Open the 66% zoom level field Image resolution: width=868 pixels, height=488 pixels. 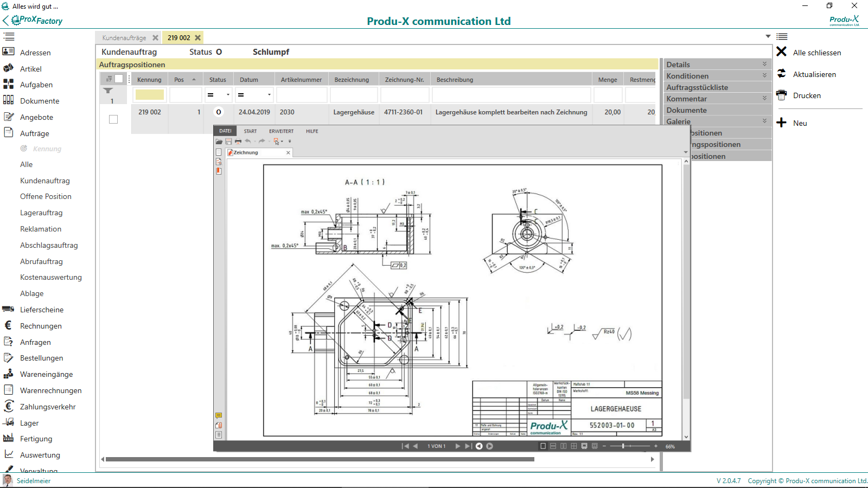(x=671, y=447)
